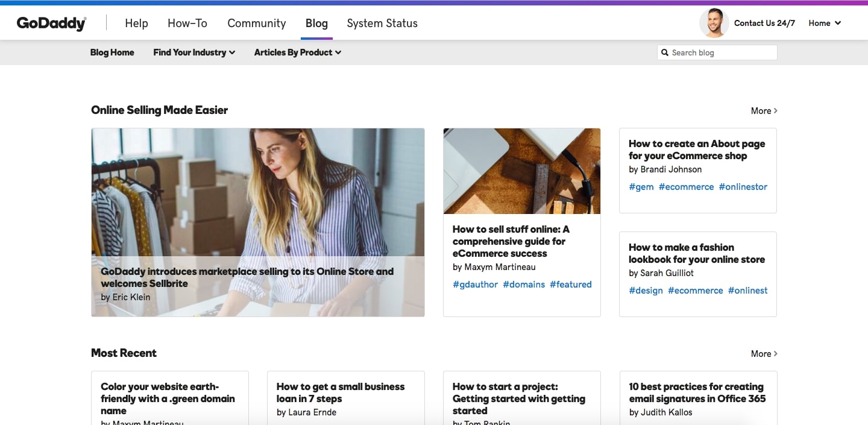Click Contact Us 24/7 link
This screenshot has width=868, height=425.
coord(764,24)
